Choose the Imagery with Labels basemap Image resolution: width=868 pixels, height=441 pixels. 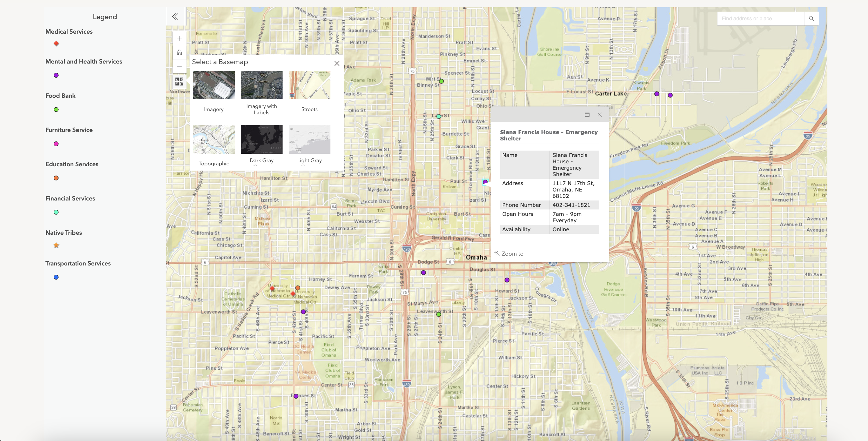261,85
